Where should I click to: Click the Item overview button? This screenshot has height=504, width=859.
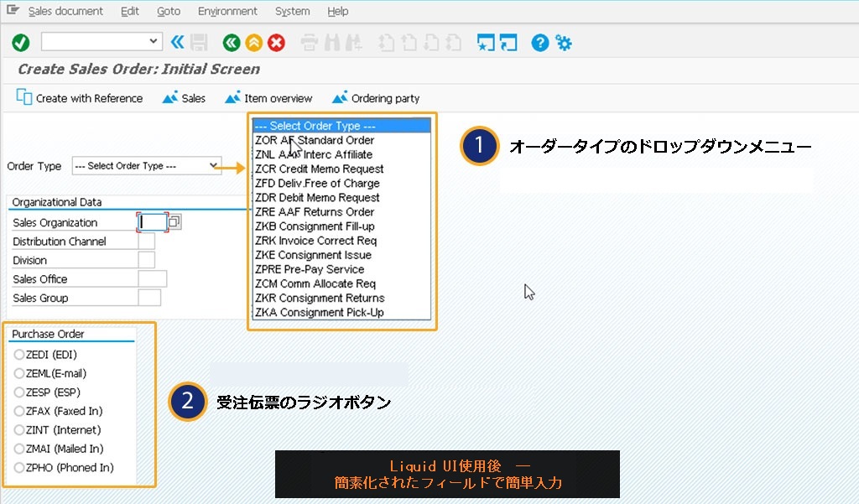[x=268, y=98]
